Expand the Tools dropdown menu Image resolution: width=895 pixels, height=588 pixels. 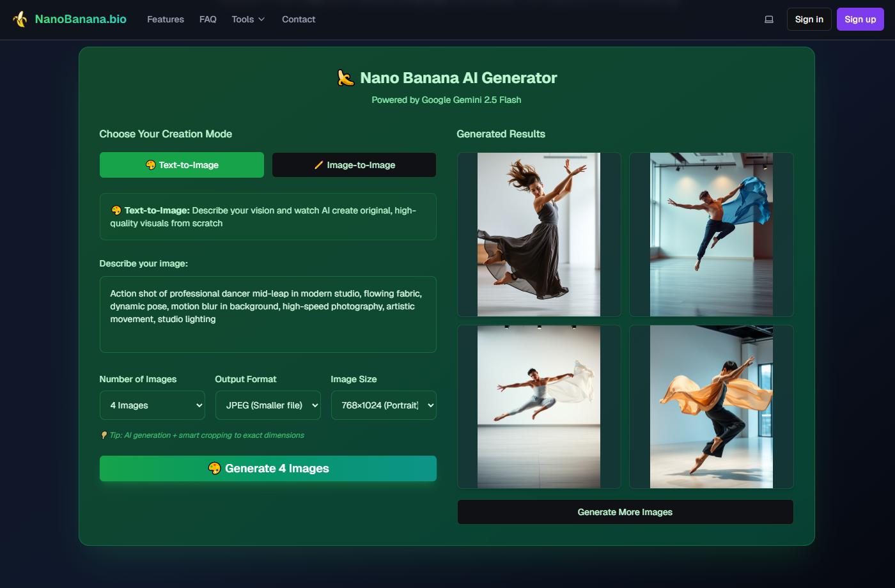[x=248, y=19]
